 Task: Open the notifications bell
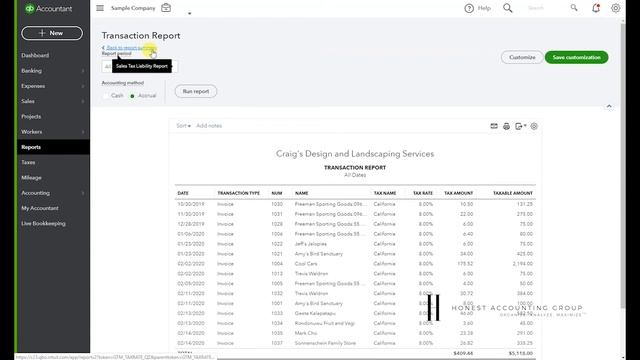pyautogui.click(x=596, y=8)
